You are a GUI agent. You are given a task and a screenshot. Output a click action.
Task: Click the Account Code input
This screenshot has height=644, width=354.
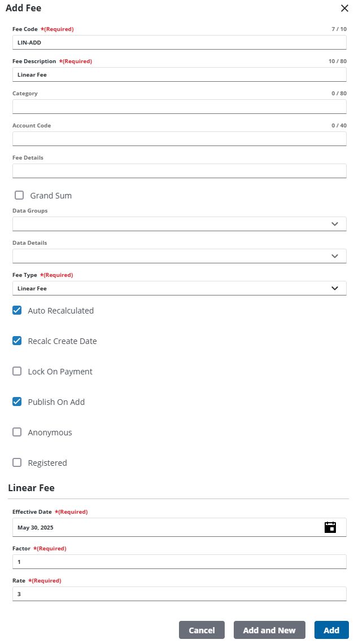point(179,139)
